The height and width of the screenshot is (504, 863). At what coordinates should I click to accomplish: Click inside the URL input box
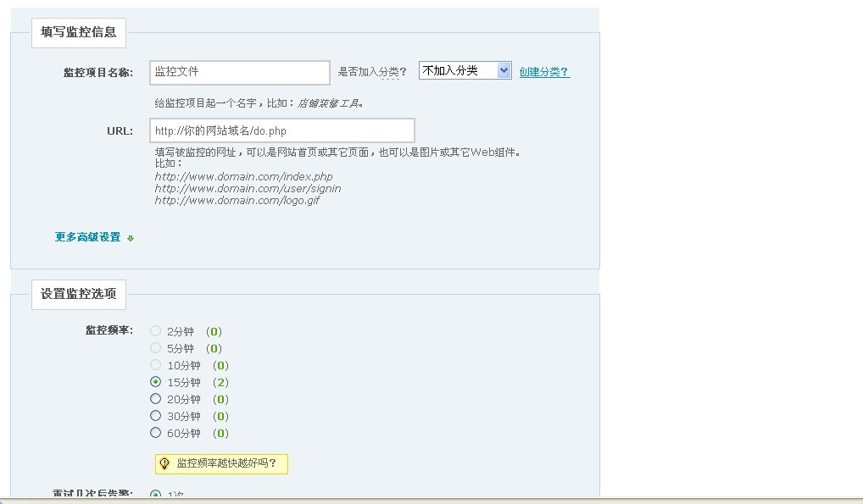[x=282, y=130]
